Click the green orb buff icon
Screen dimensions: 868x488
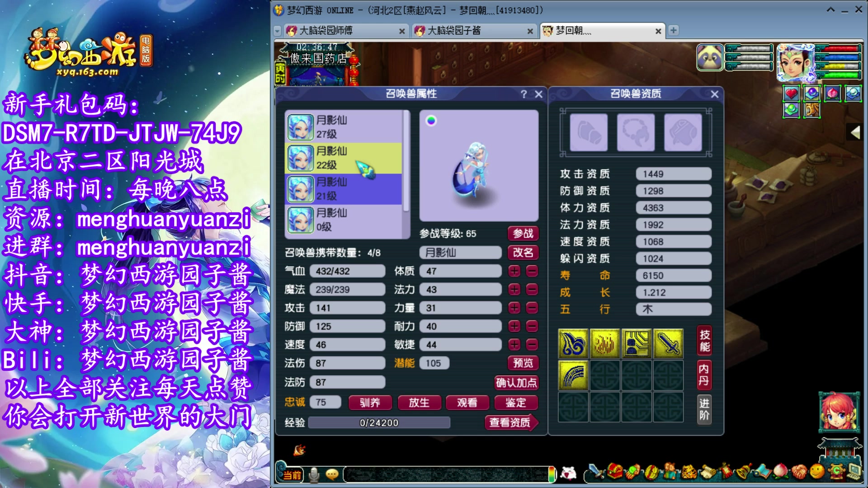click(791, 110)
